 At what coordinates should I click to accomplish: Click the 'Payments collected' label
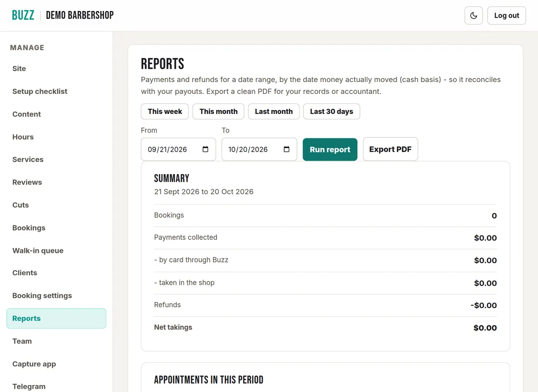pos(186,237)
